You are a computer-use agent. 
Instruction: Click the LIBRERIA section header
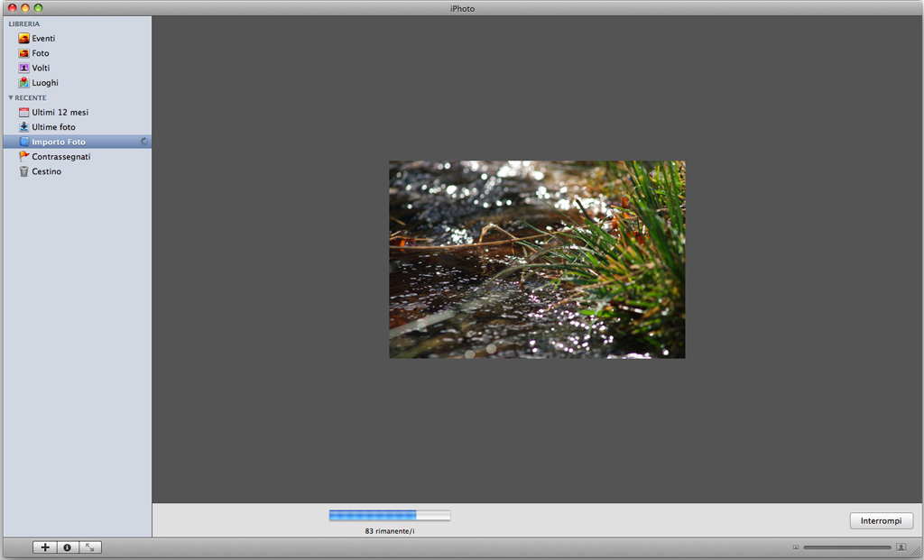24,24
